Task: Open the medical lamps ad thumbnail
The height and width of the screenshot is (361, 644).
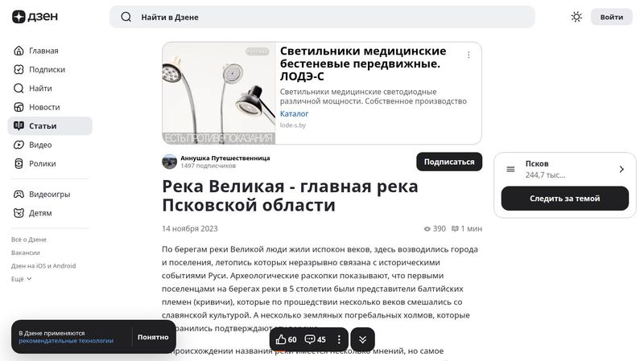Action: click(x=218, y=93)
